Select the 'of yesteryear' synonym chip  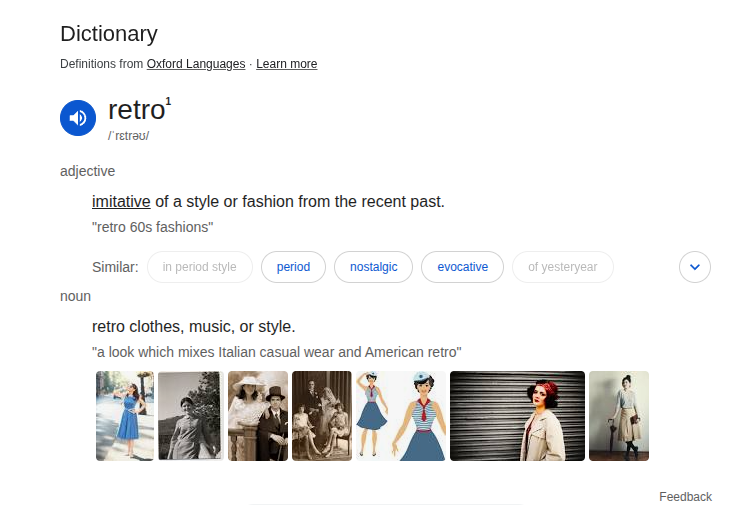pyautogui.click(x=563, y=267)
